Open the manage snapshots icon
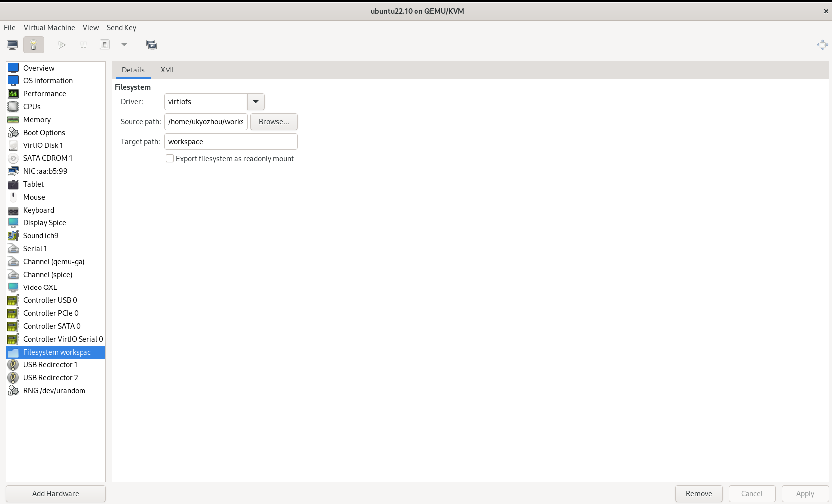Viewport: 832px width, 504px height. point(151,45)
